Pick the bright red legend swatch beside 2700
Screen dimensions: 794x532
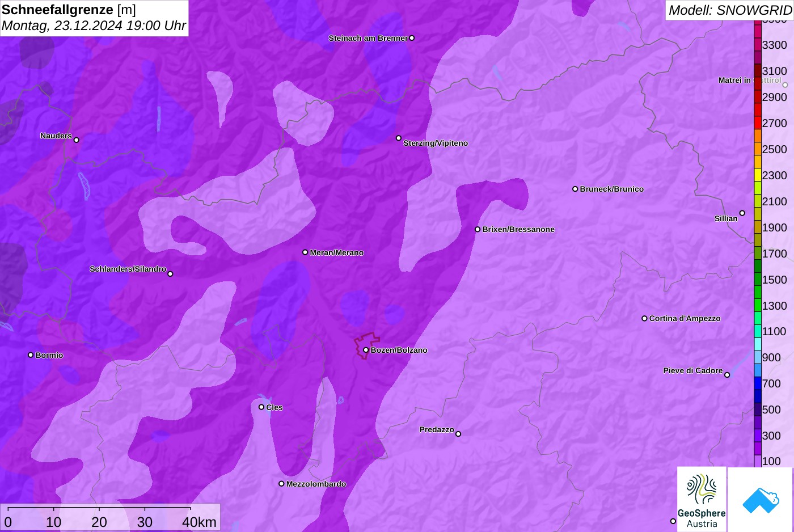758,123
